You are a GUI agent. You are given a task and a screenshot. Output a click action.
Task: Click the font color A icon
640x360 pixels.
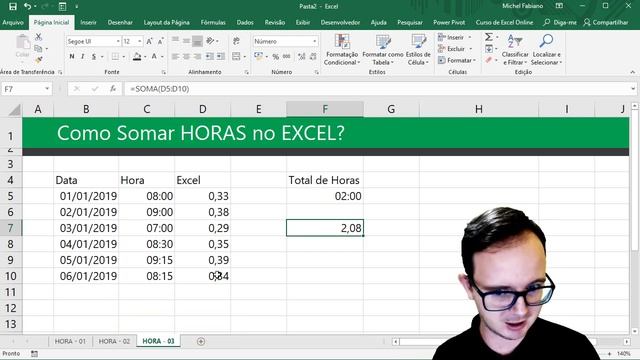click(154, 56)
